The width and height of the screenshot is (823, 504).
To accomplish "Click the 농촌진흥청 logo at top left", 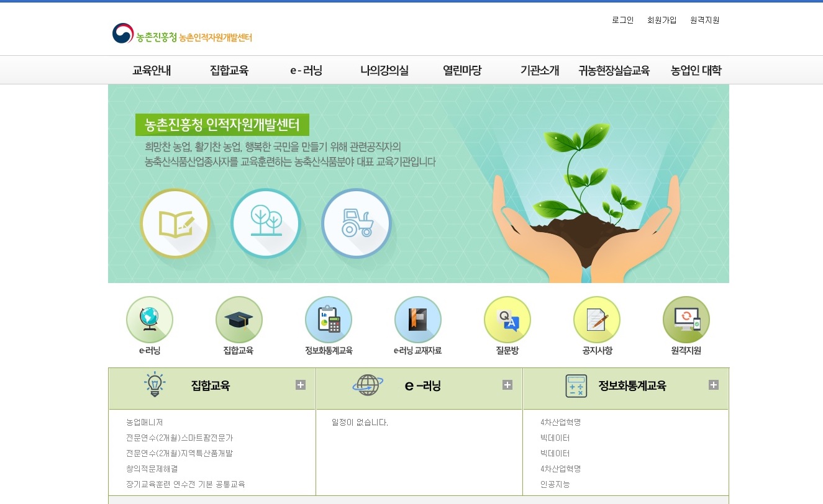I will 182,35.
